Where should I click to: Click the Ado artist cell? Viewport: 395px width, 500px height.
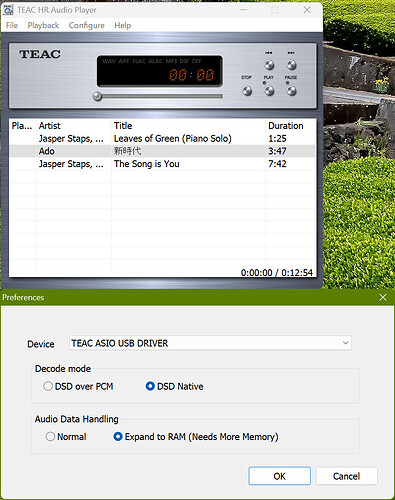(x=47, y=151)
